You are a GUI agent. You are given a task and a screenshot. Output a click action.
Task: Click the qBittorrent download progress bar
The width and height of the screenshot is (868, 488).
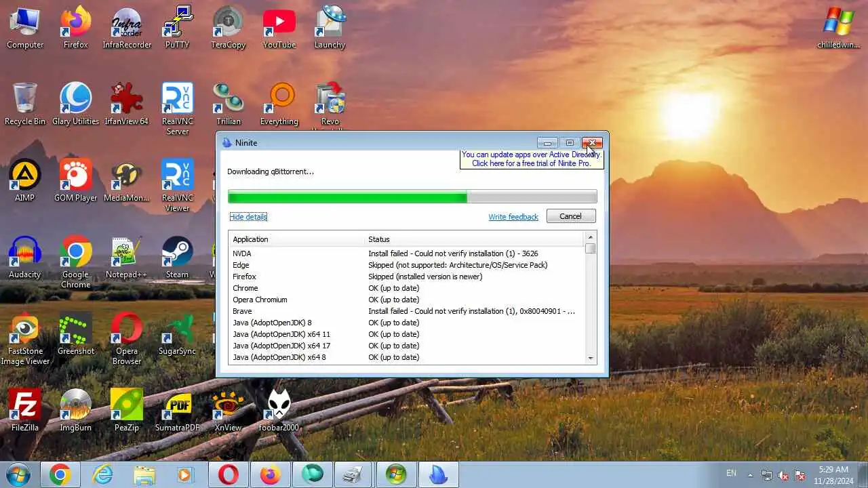[x=412, y=197]
